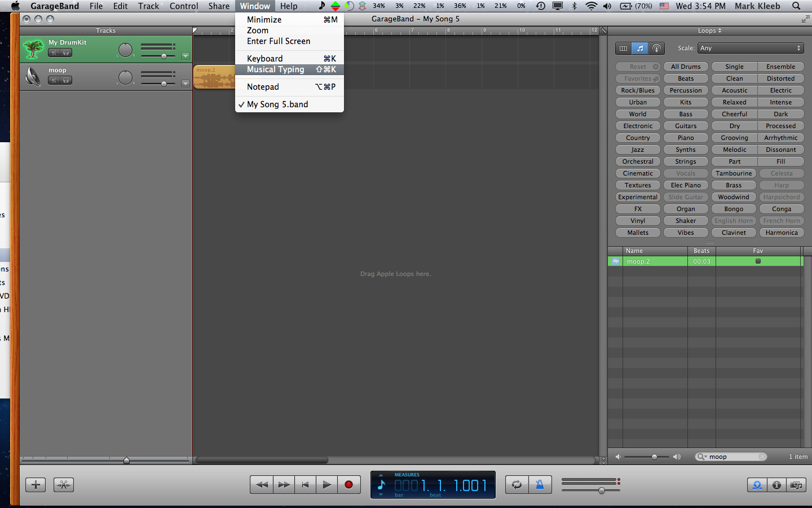The width and height of the screenshot is (812, 508).
Task: Filter loops by Rock/Blues genre
Action: [638, 90]
